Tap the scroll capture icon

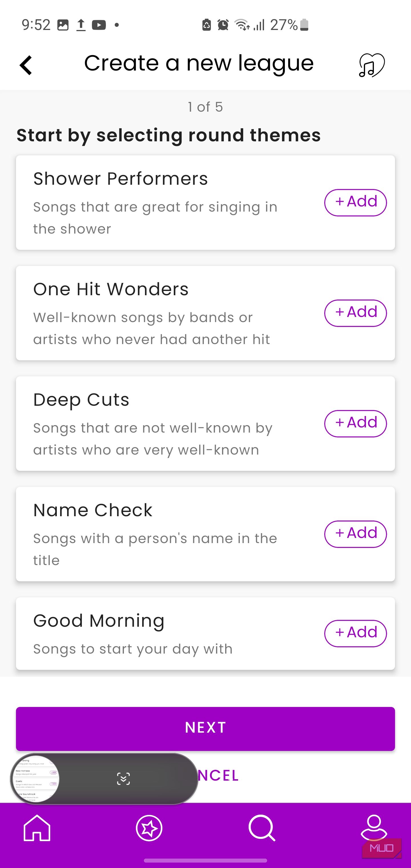123,779
